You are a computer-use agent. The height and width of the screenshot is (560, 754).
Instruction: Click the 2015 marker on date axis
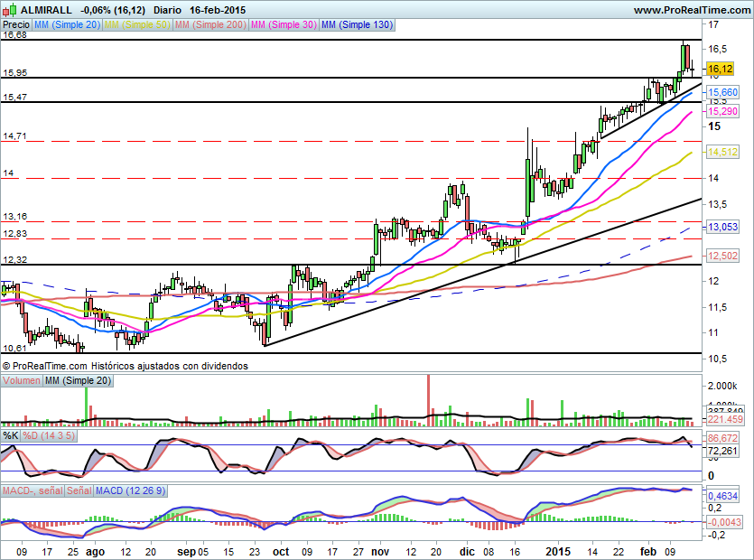[560, 550]
